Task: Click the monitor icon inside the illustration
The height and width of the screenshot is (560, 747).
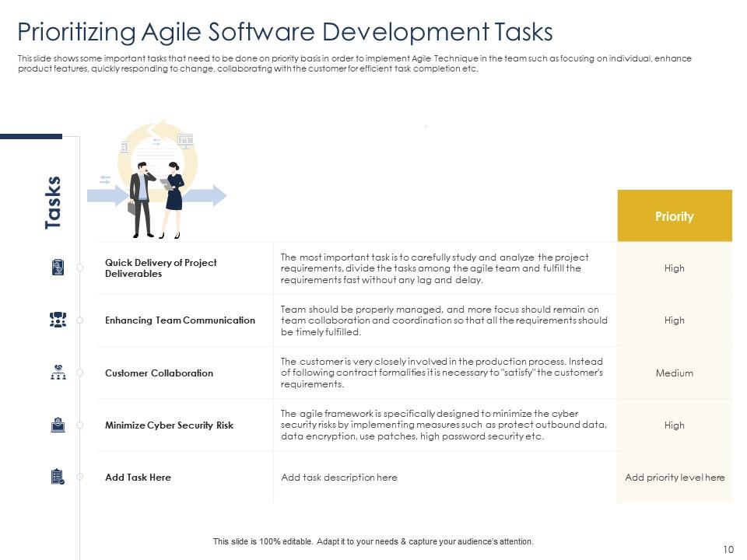Action: [186, 139]
